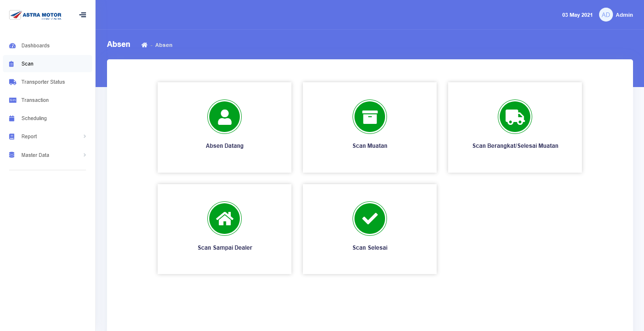The width and height of the screenshot is (644, 331).
Task: Select the Scan sidebar item
Action: (27, 64)
